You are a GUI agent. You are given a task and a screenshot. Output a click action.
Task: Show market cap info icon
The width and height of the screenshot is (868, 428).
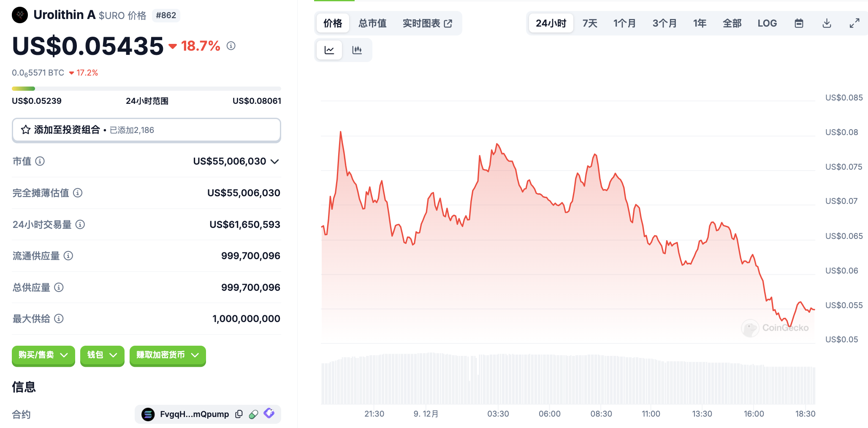pos(40,161)
